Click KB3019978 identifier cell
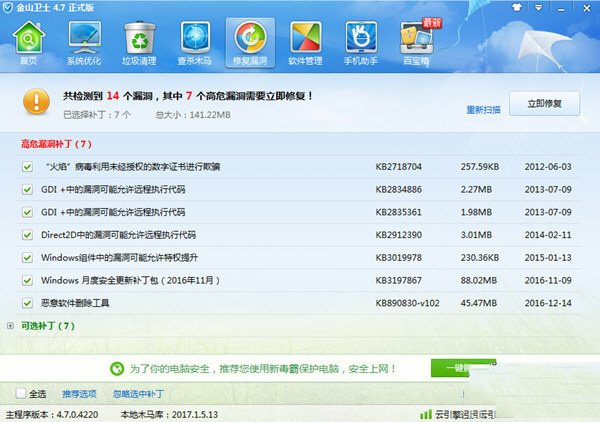The image size is (600, 422). pos(398,257)
